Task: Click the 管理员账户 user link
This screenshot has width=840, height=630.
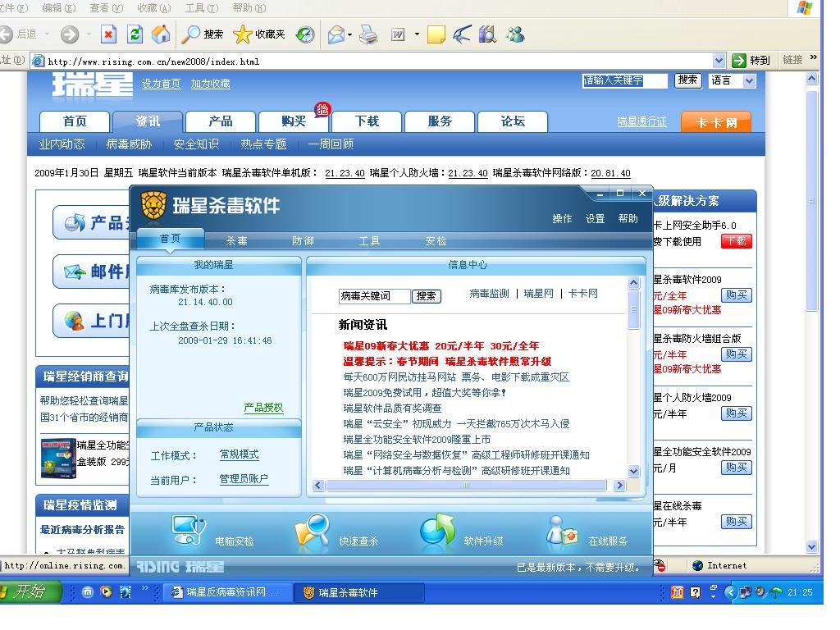Action: click(x=244, y=479)
